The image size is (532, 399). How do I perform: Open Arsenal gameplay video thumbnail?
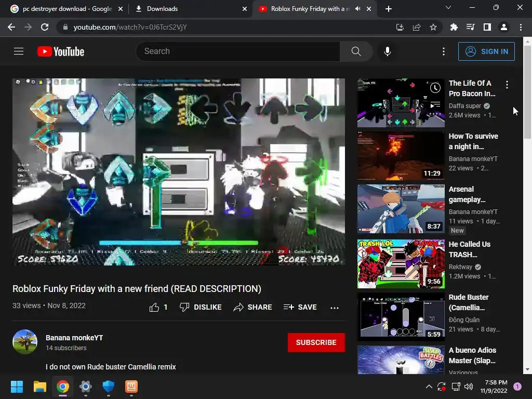[401, 209]
